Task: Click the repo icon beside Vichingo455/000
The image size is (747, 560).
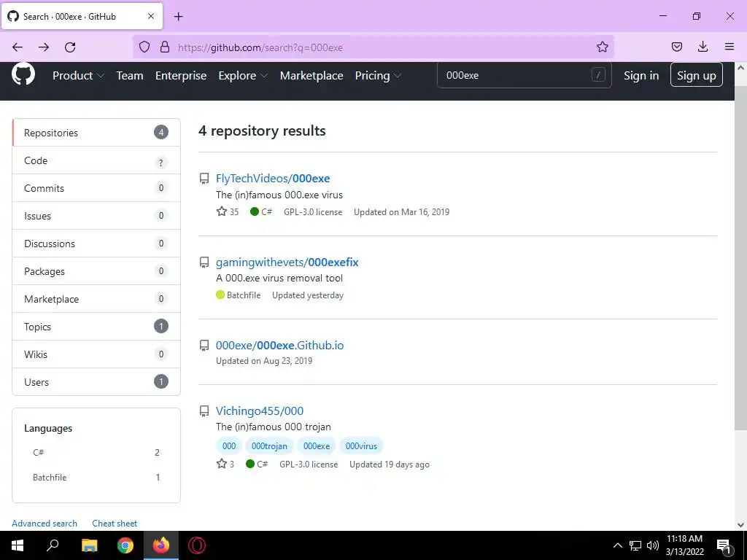Action: [x=204, y=411]
